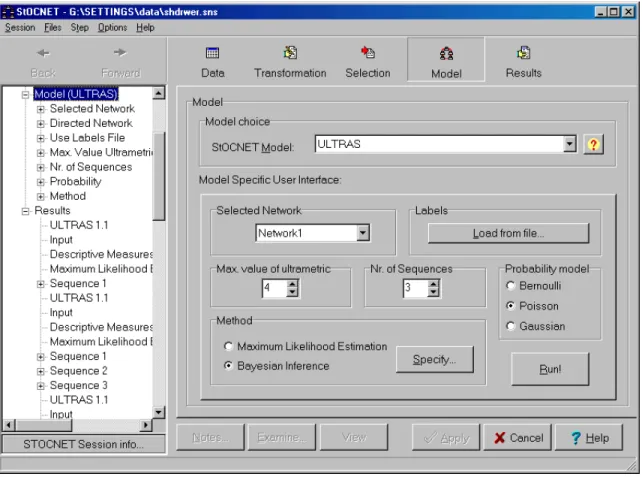Click tree vertical scrollbar up arrow

159,93
